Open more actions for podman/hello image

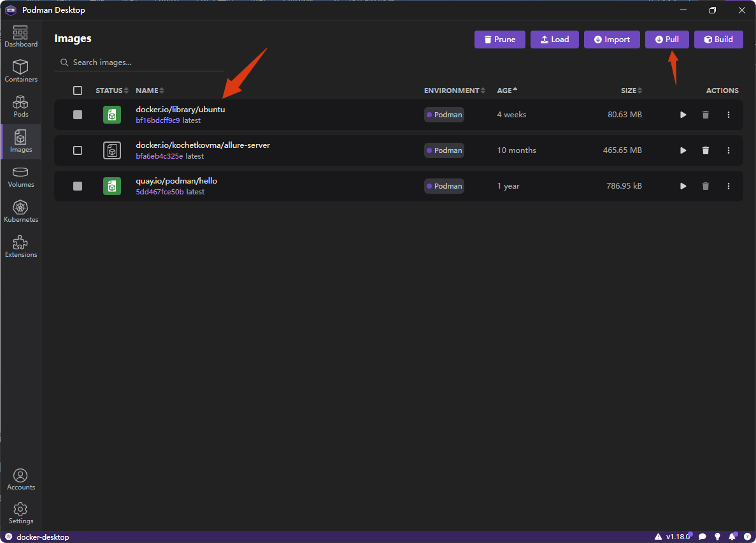(729, 186)
